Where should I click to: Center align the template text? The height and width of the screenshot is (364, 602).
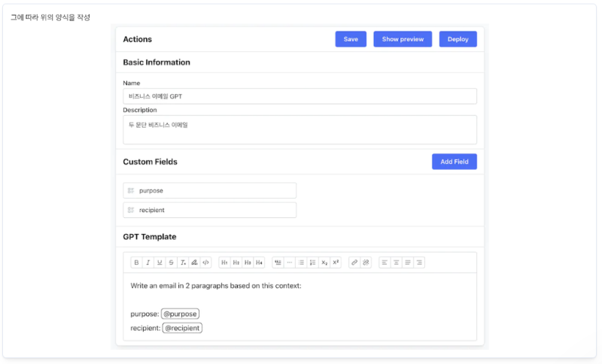[x=397, y=262]
